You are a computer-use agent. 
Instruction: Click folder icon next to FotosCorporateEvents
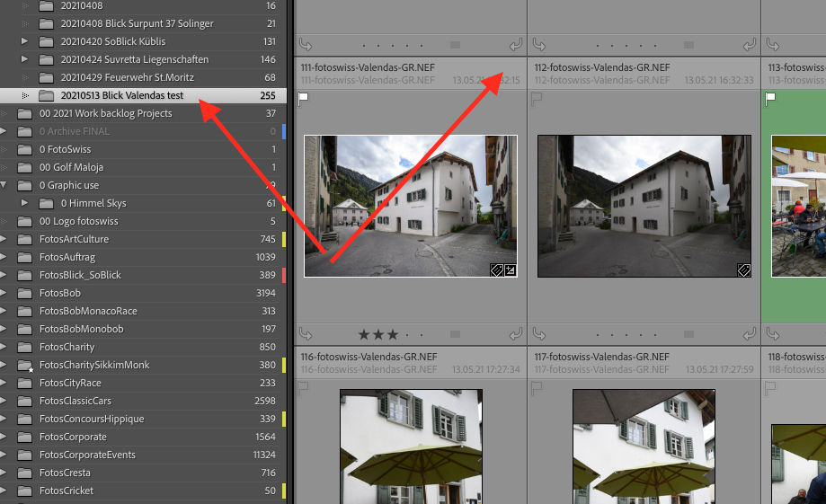pos(25,455)
